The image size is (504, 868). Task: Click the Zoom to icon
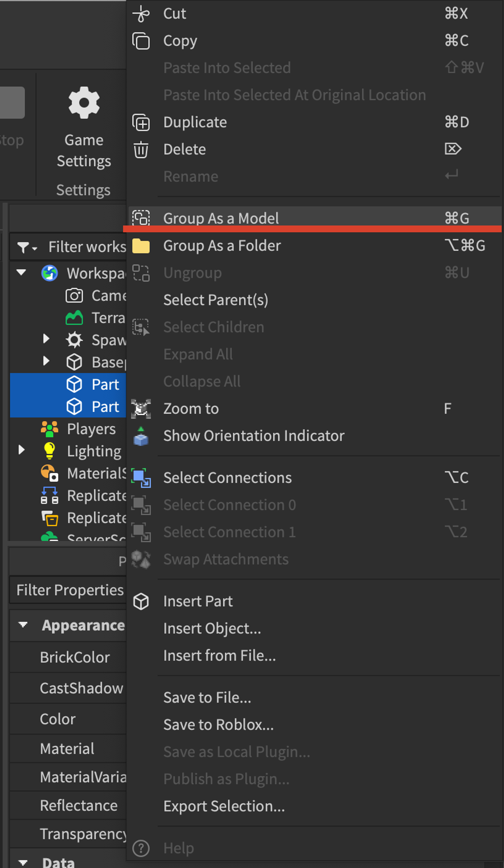point(141,409)
